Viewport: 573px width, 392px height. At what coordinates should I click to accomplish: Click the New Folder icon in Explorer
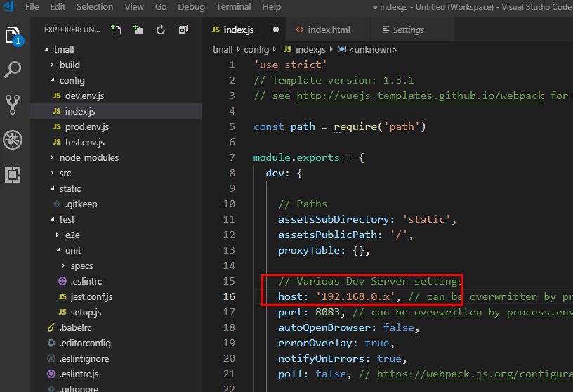click(138, 30)
